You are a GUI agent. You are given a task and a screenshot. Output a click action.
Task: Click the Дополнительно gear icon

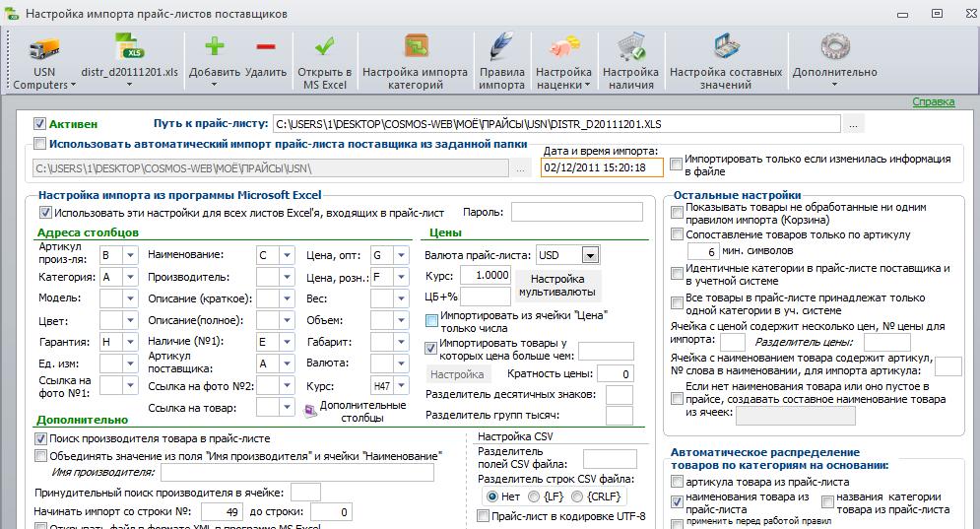[834, 47]
